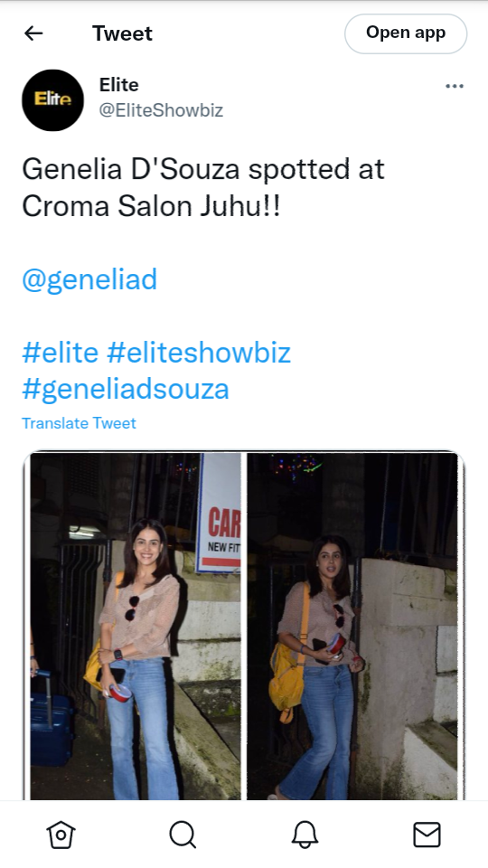The image size is (488, 868).
Task: Tap the Tweet header title
Action: point(122,33)
